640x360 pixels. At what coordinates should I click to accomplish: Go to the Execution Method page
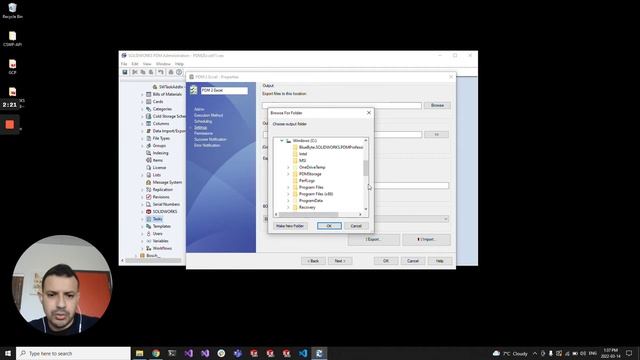click(209, 116)
